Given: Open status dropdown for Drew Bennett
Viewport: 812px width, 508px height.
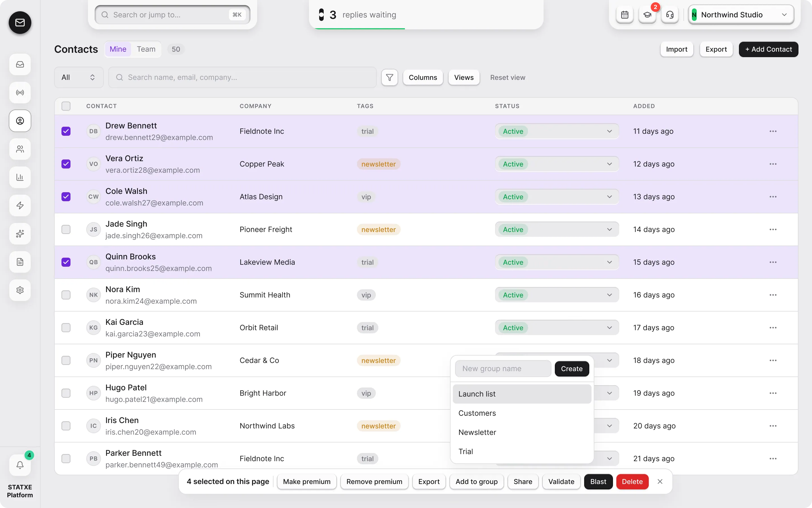Looking at the screenshot, I should coord(557,131).
